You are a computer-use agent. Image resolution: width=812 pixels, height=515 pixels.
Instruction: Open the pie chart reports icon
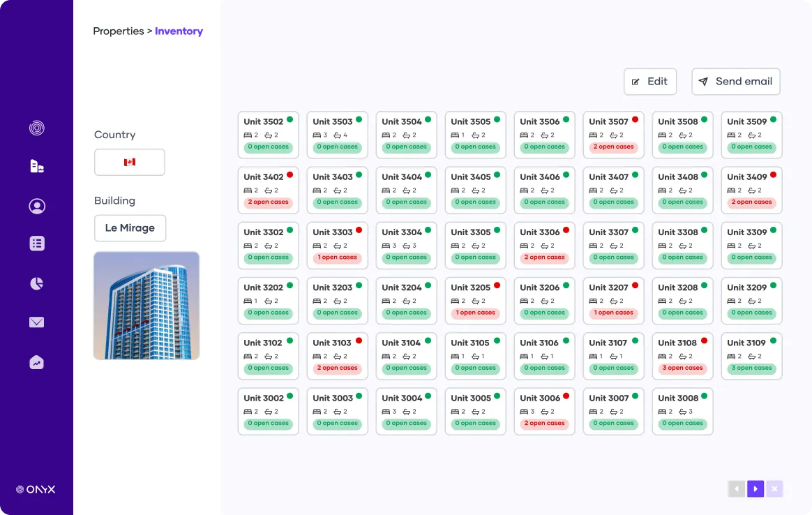(36, 283)
